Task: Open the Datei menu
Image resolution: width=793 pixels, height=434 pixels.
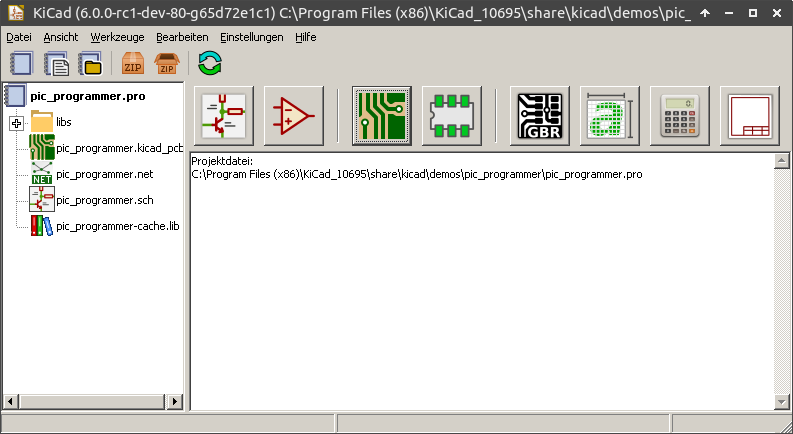Action: [x=19, y=37]
